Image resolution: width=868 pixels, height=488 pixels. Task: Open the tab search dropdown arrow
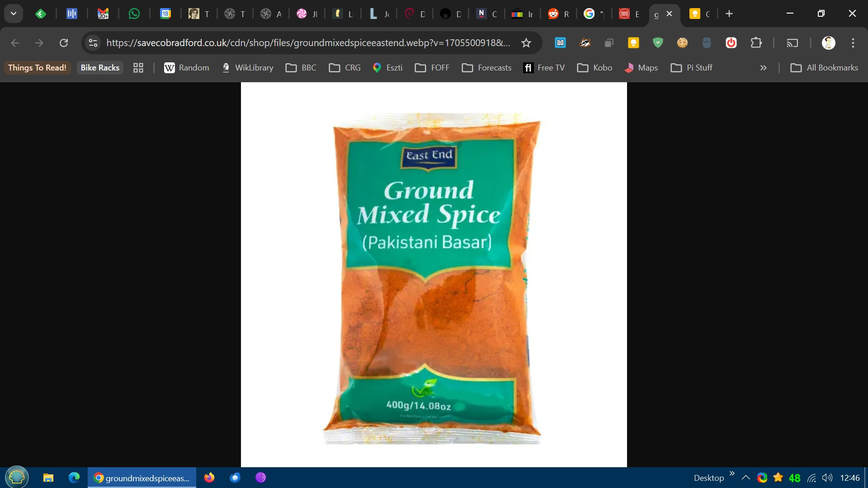click(14, 14)
